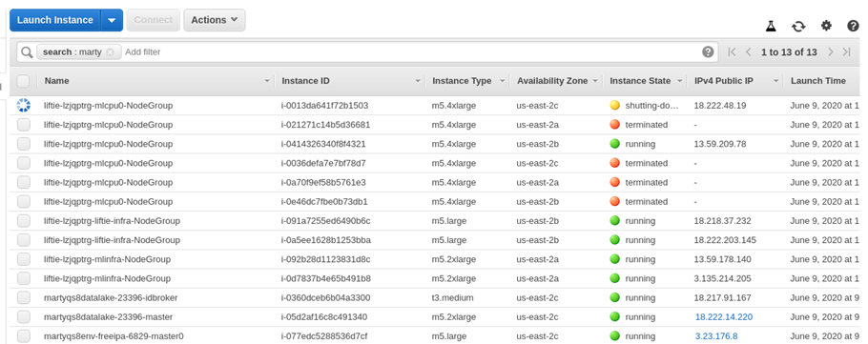This screenshot has width=868, height=344.
Task: Open public IP link 18.222.14.220
Action: click(724, 317)
